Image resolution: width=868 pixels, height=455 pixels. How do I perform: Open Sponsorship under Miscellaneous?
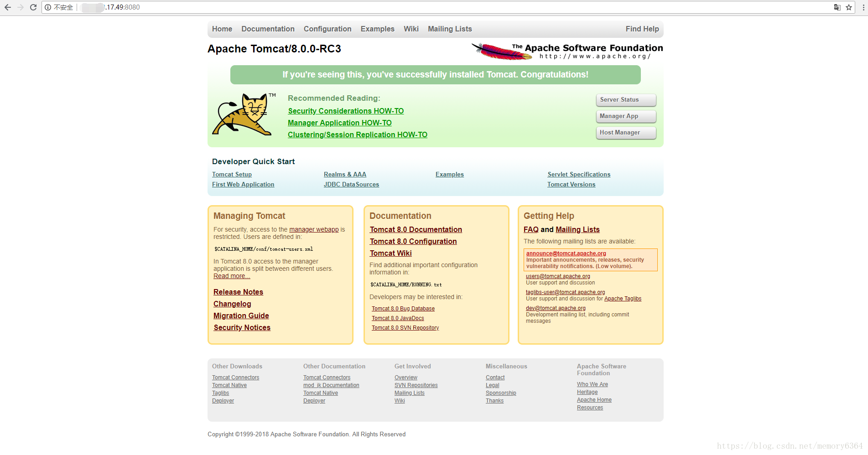pos(501,393)
